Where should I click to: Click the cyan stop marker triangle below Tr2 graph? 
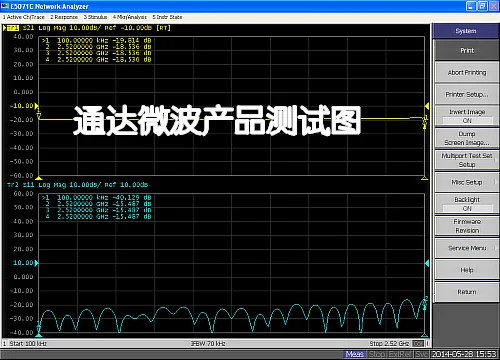424,335
